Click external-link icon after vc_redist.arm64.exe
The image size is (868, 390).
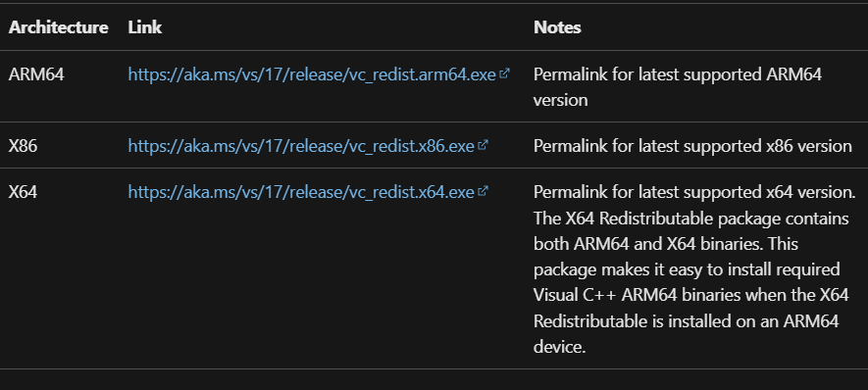click(504, 73)
